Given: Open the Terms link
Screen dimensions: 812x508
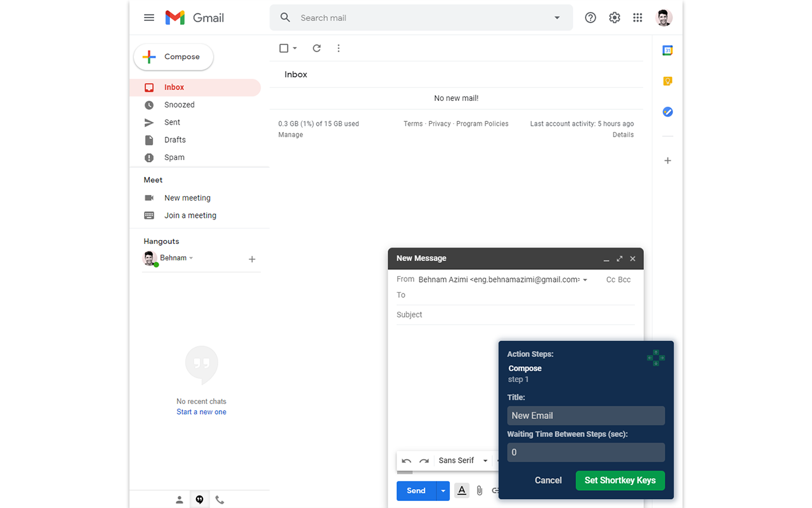Looking at the screenshot, I should coord(413,124).
